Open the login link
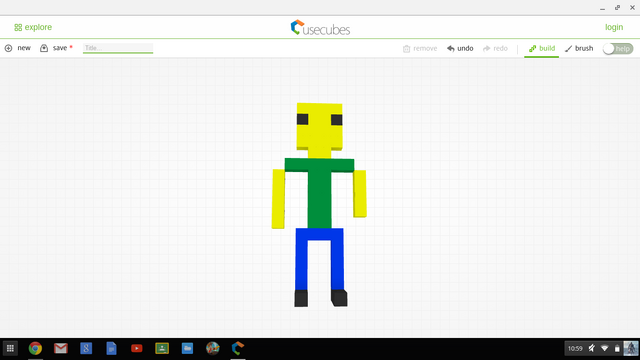 (x=614, y=27)
